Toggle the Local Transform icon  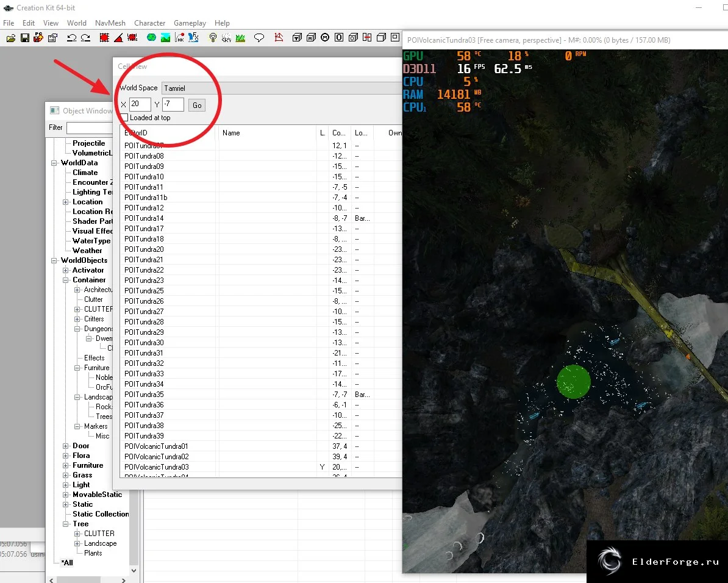(x=132, y=38)
